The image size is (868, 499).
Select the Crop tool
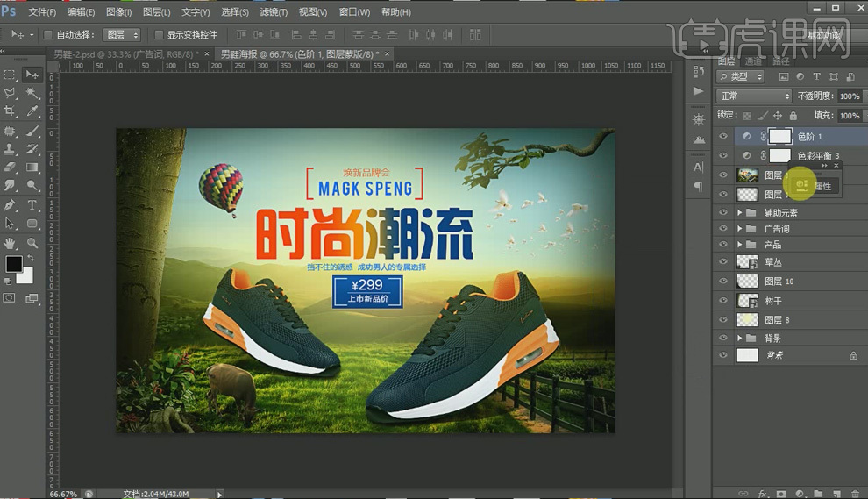click(x=11, y=111)
